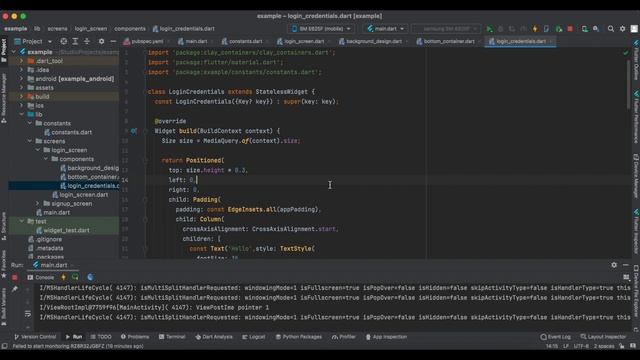The width and height of the screenshot is (640, 360).
Task: Hot Reload lightning icon in Run console toolbar
Action: click(63, 277)
